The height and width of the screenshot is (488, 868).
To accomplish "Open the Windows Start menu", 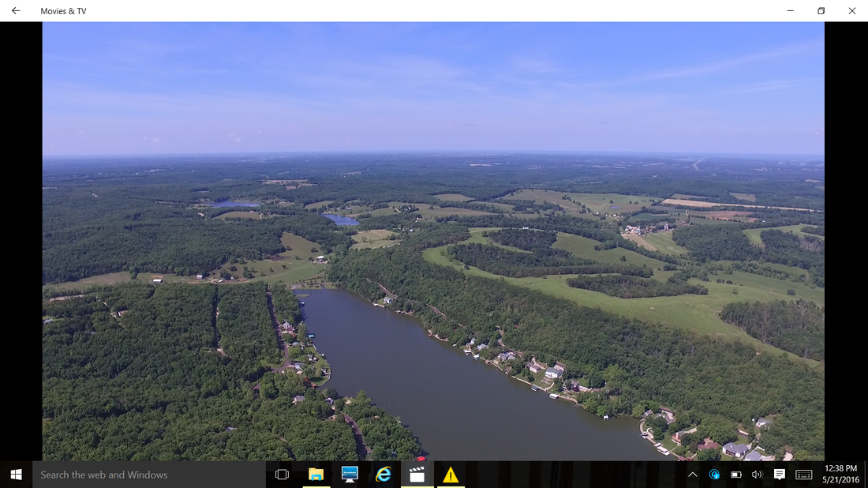I will click(x=16, y=475).
